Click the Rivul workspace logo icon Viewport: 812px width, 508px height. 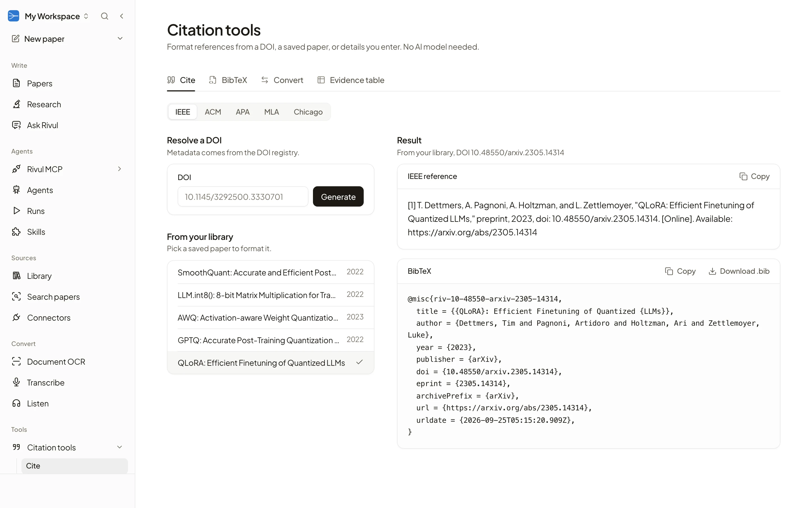pos(14,16)
